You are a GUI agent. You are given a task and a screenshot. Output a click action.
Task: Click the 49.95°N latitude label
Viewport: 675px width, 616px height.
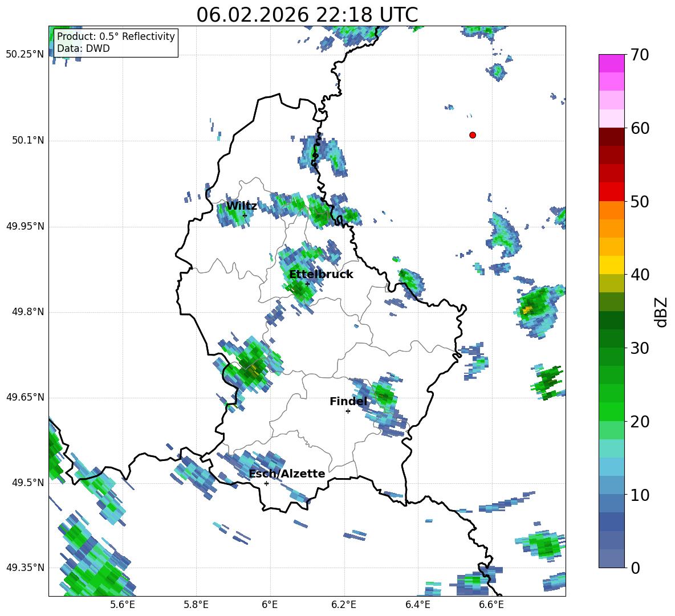tap(25, 226)
